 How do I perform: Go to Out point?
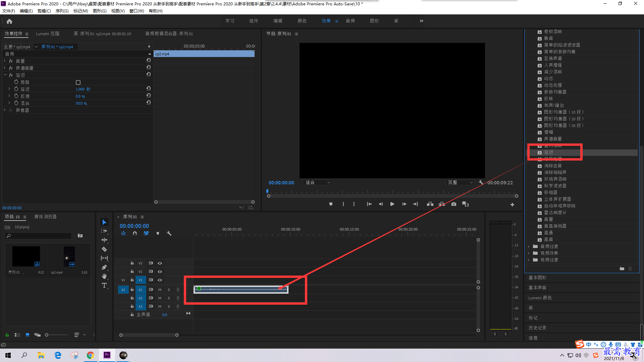coord(416,204)
